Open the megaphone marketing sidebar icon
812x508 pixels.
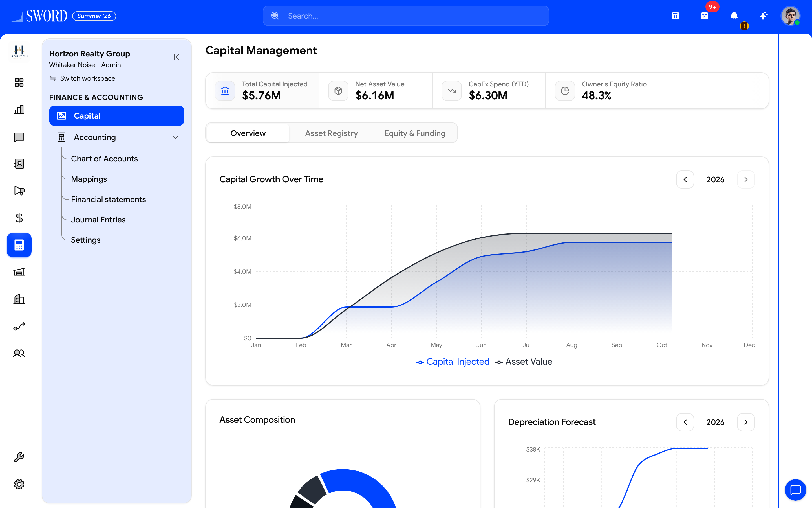pyautogui.click(x=19, y=191)
